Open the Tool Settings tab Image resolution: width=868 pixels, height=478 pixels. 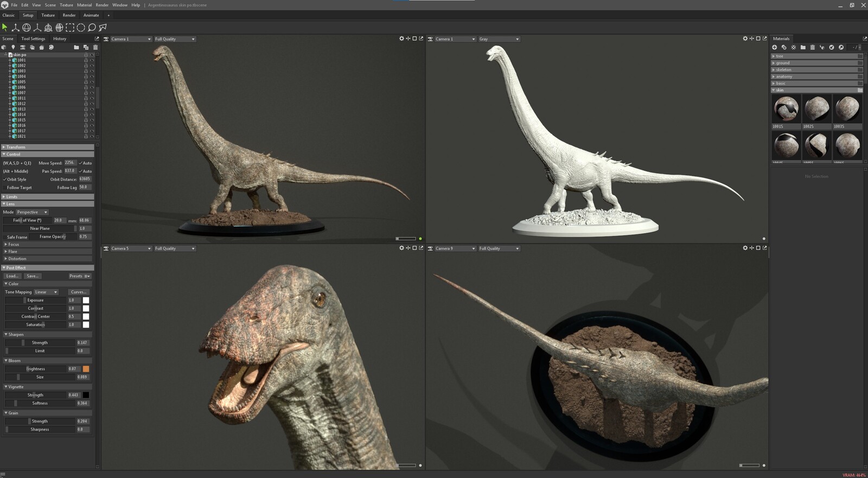click(x=34, y=39)
